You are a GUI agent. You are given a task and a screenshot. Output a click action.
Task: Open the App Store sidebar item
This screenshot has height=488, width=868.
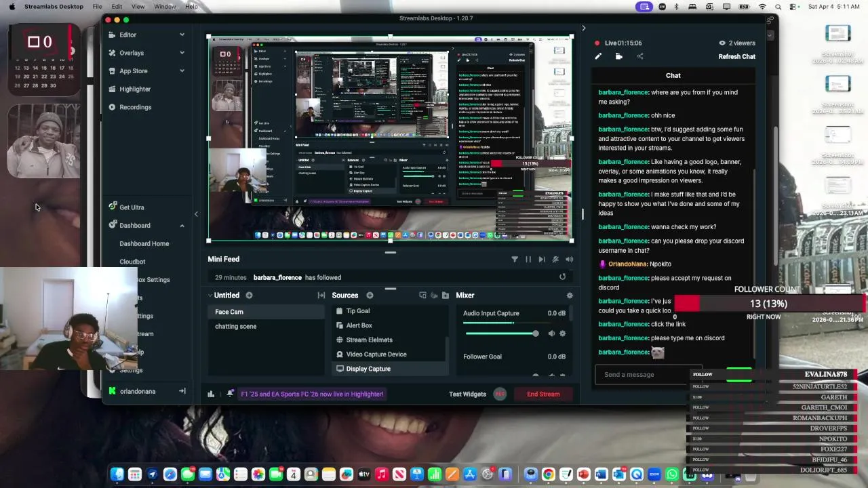[133, 70]
